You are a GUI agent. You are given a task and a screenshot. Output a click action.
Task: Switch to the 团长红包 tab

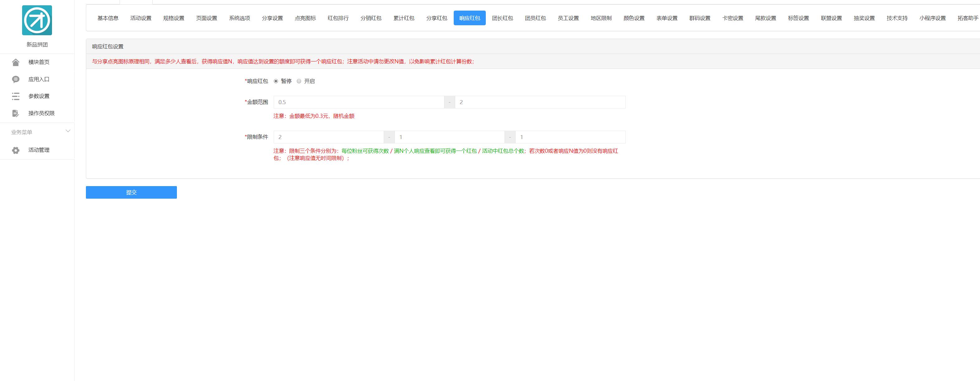(503, 18)
